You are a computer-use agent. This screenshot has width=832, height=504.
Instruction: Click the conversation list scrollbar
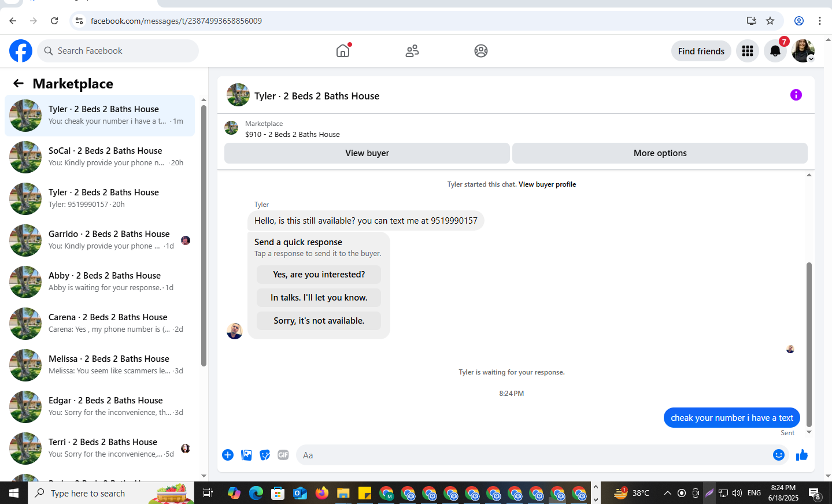pyautogui.click(x=204, y=235)
